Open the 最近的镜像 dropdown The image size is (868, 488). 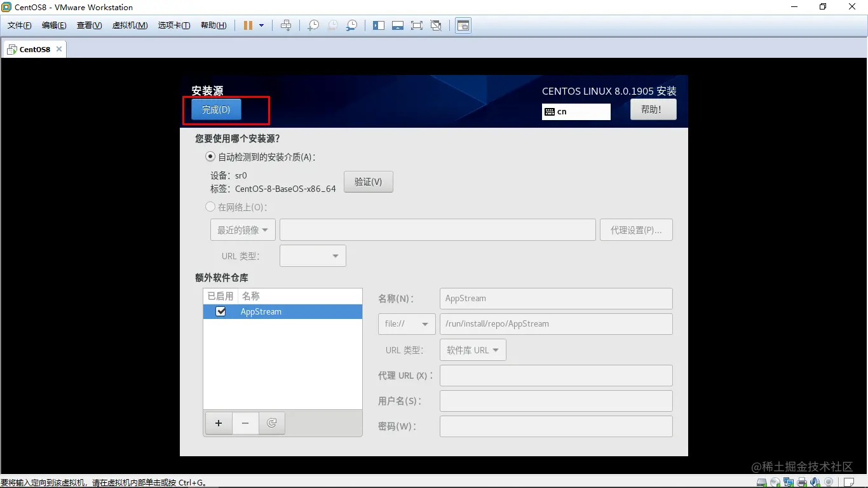243,230
